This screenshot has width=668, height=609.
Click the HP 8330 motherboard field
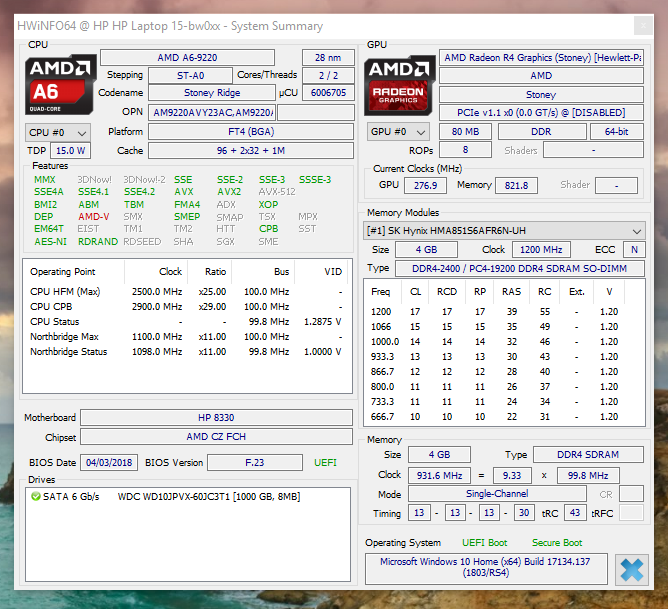tap(216, 418)
